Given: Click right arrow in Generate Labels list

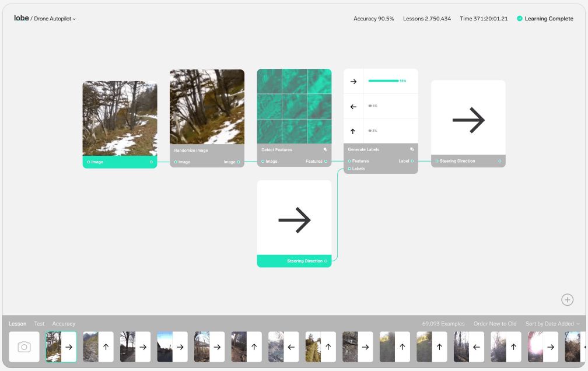Looking at the screenshot, I should click(353, 82).
